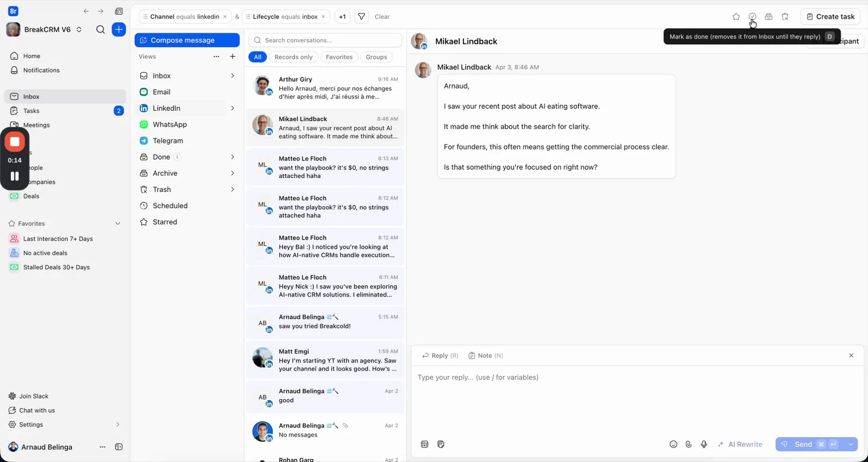
Task: Open the BreakCRM V6 workspace switcher
Action: [44, 29]
